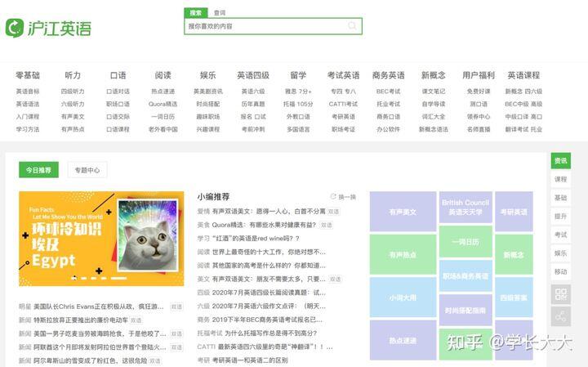Switch to the 查词 tab
Viewport: 588px width, 367px height.
tap(220, 13)
